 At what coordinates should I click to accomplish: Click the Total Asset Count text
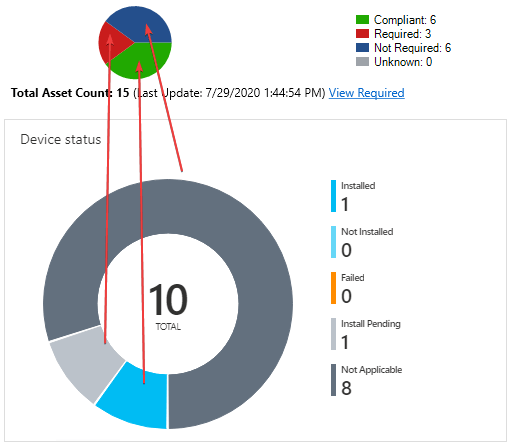pos(70,93)
